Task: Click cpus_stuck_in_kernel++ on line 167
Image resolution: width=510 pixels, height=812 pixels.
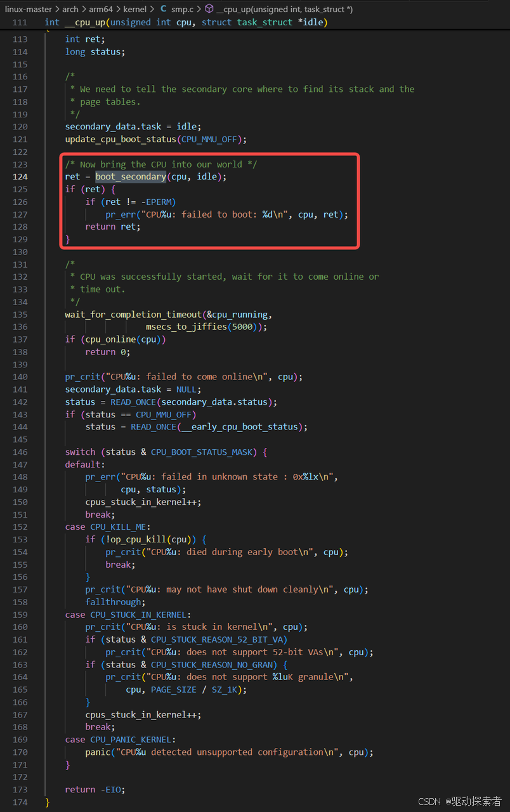Action: point(143,714)
